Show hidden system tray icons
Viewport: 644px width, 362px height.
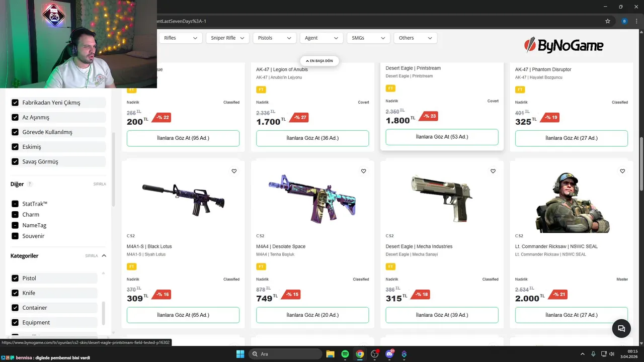(583, 354)
